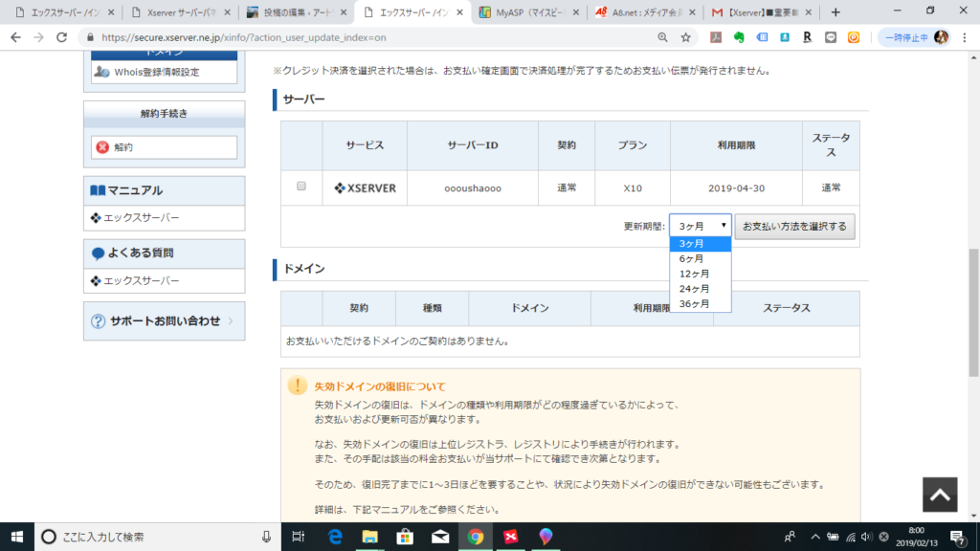980x551 pixels.
Task: Click the お支払い方法を選択する button
Action: coord(794,226)
